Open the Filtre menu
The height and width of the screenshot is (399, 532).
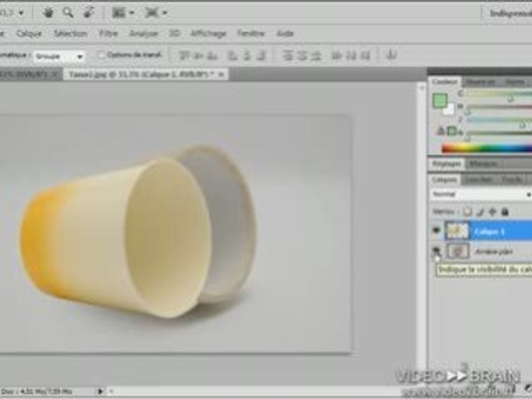[x=108, y=33]
